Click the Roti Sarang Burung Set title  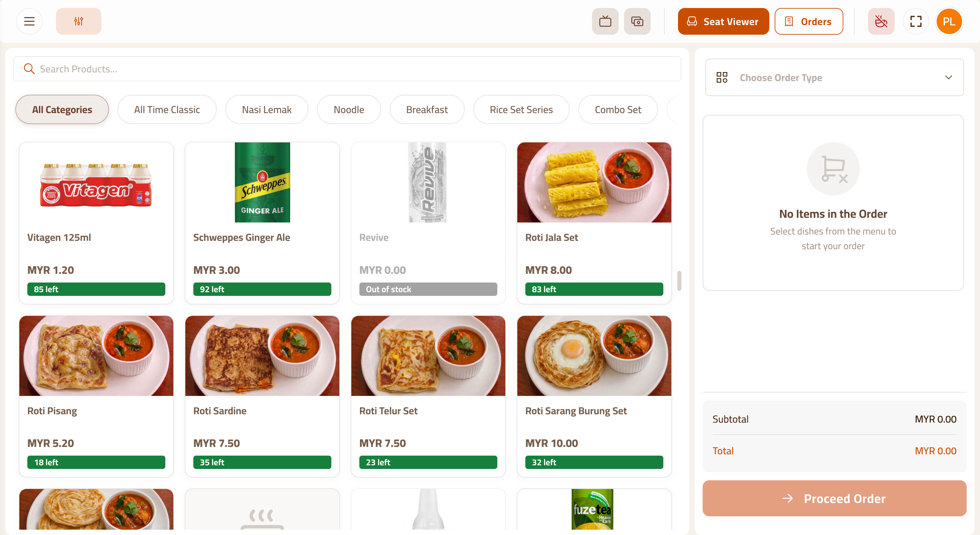click(576, 411)
